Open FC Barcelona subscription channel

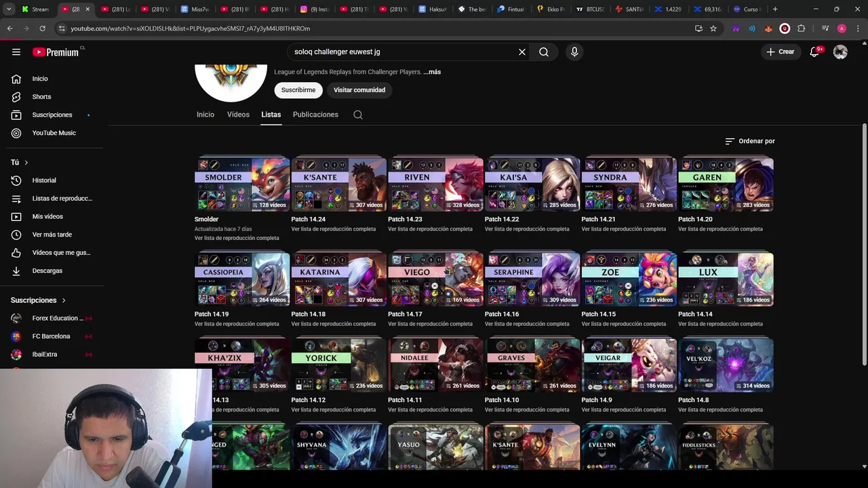52,336
